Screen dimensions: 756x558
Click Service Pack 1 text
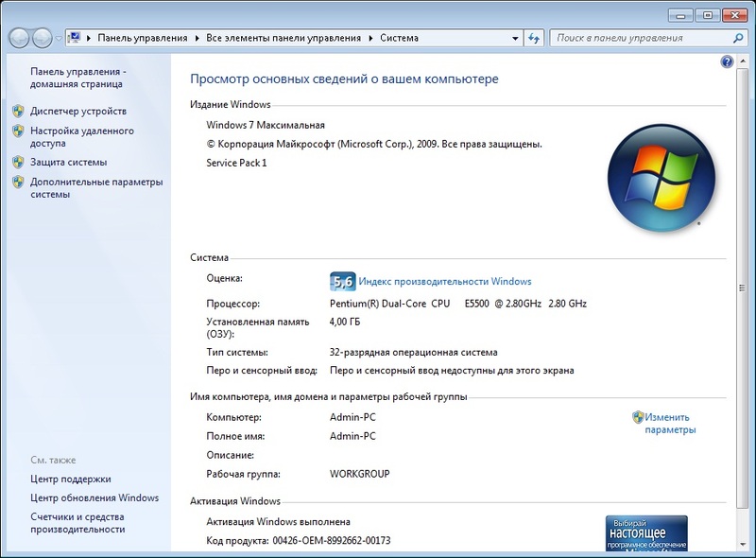[x=236, y=163]
